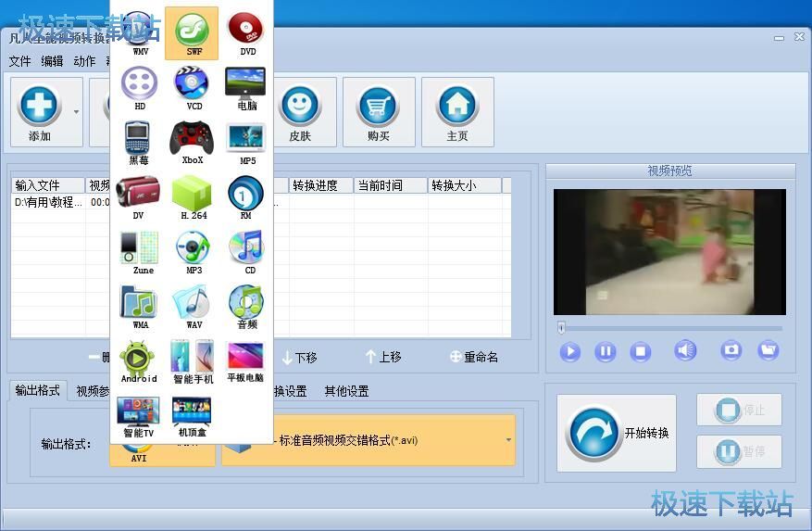Play the video preview
This screenshot has height=531, width=812.
tap(570, 351)
